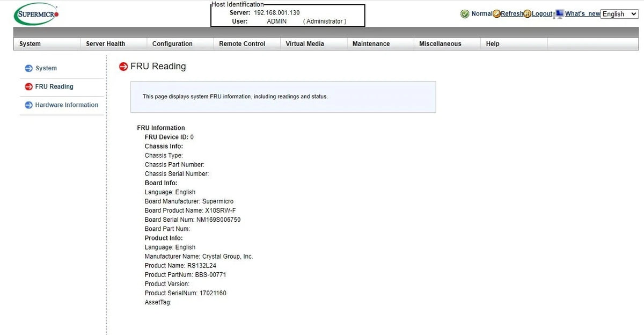Viewport: 644px width, 335px height.
Task: Click the green Normal status checkmark icon
Action: point(465,14)
